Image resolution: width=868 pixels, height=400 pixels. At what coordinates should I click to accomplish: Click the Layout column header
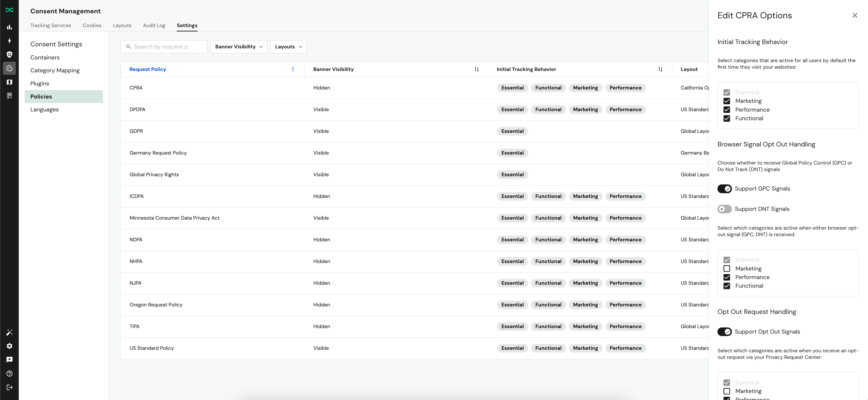pos(689,69)
